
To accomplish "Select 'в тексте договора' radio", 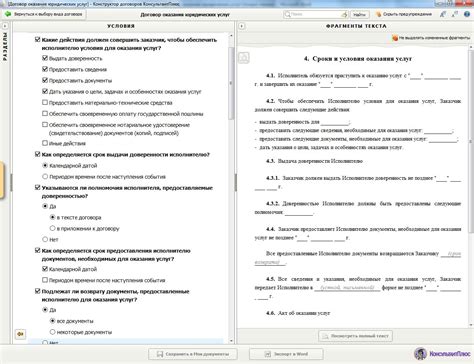I will (x=52, y=217).
